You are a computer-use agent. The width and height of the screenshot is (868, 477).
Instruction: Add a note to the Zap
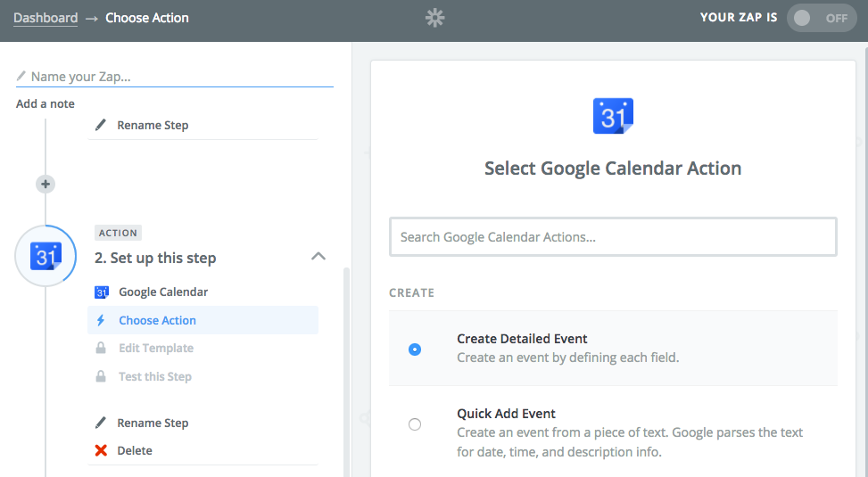45,103
